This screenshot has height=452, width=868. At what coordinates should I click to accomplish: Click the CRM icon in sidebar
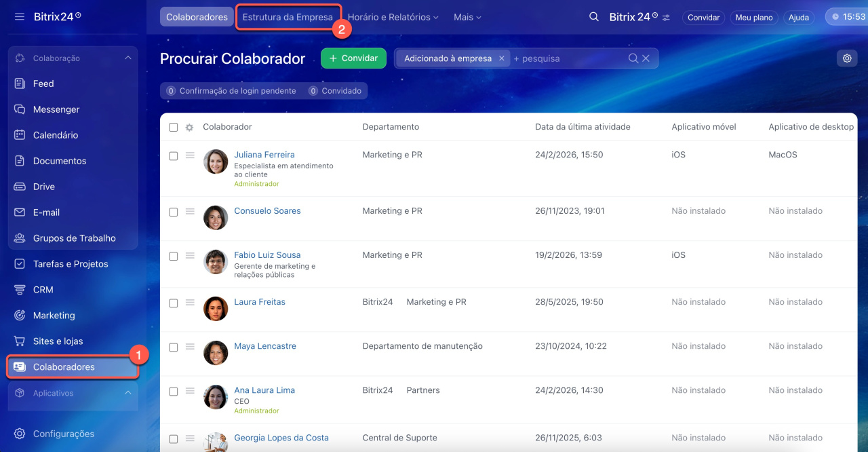coord(20,290)
